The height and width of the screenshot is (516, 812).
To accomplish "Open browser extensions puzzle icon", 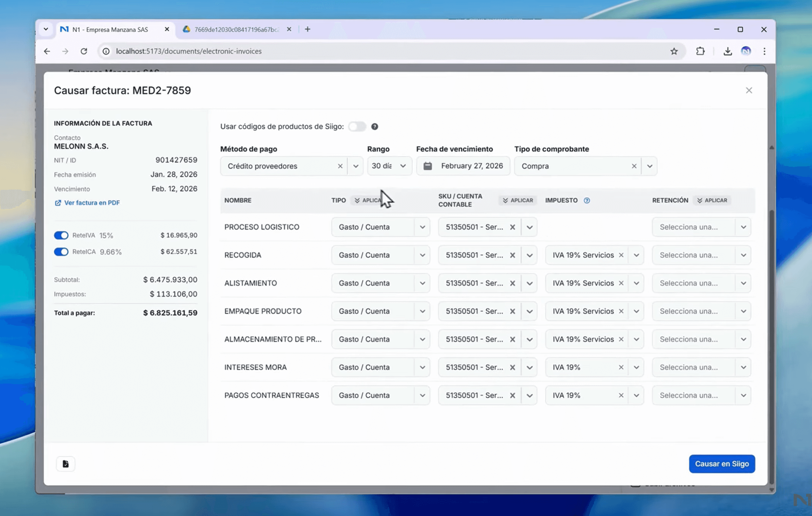I will coord(700,51).
